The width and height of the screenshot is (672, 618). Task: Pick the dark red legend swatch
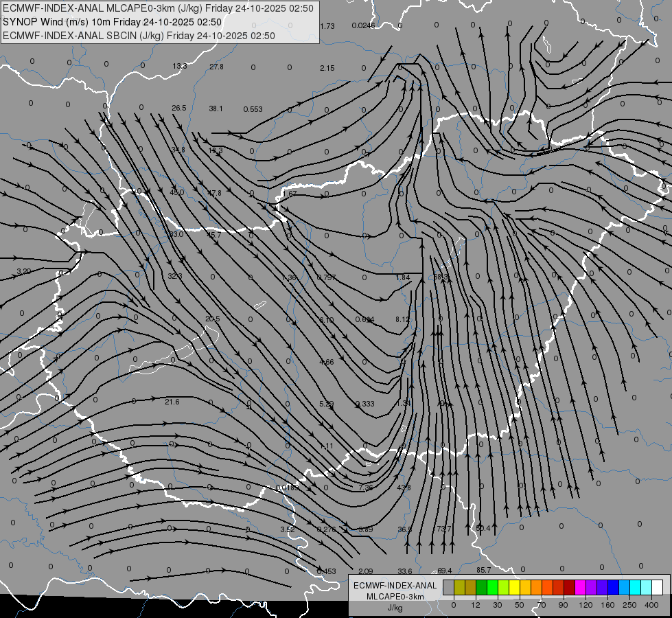569,587
